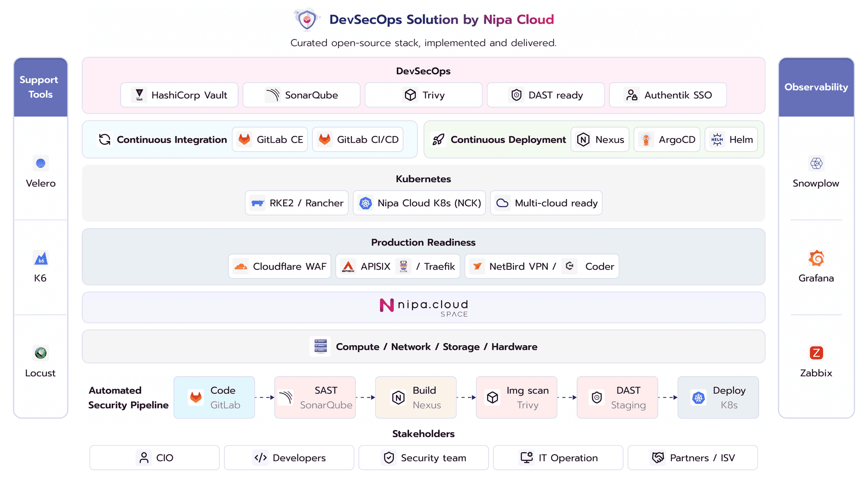The width and height of the screenshot is (868, 488).
Task: Click the Snowplow icon in Observability
Action: tap(816, 163)
